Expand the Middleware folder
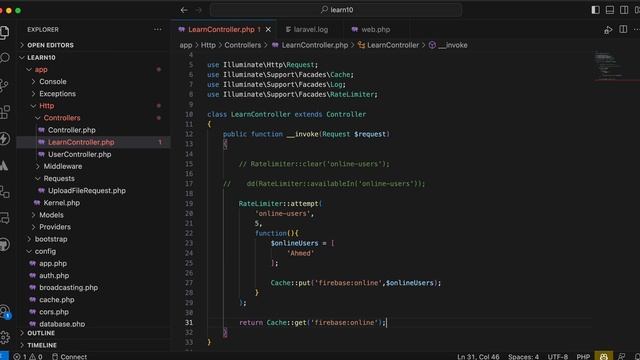The height and width of the screenshot is (360, 640). pos(62,167)
